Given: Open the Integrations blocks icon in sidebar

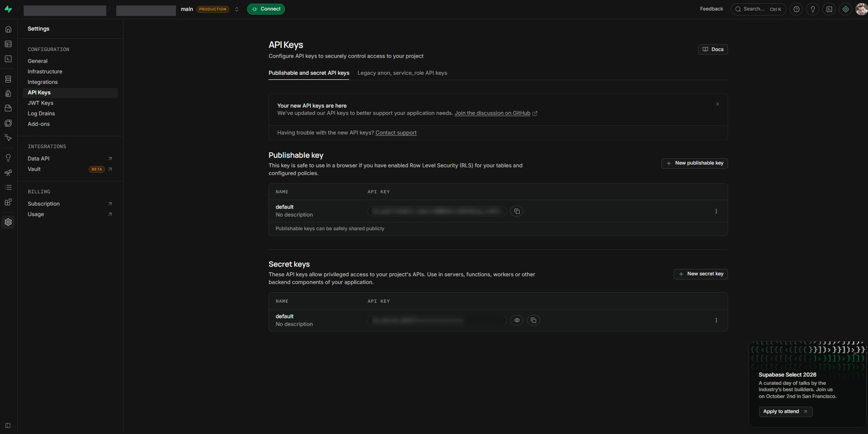Looking at the screenshot, I should 8,202.
